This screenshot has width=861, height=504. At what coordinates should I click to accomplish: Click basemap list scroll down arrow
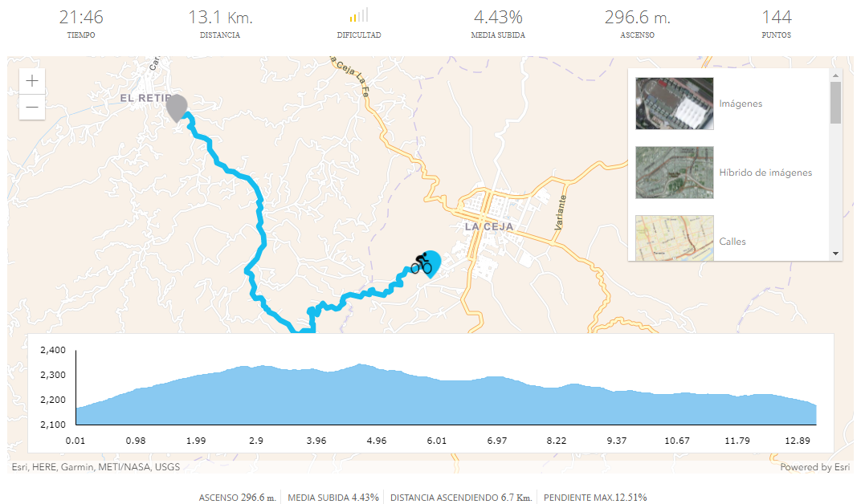[836, 254]
